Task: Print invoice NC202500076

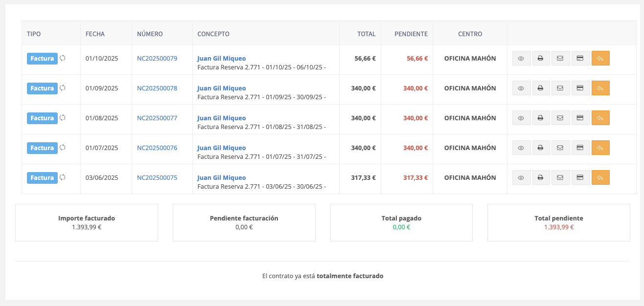Action: (x=541, y=148)
